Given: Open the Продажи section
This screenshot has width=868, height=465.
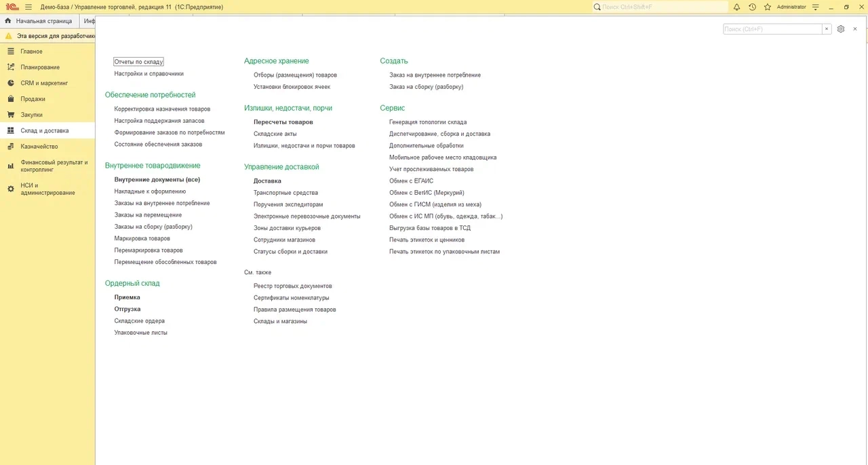Looking at the screenshot, I should coord(47,99).
